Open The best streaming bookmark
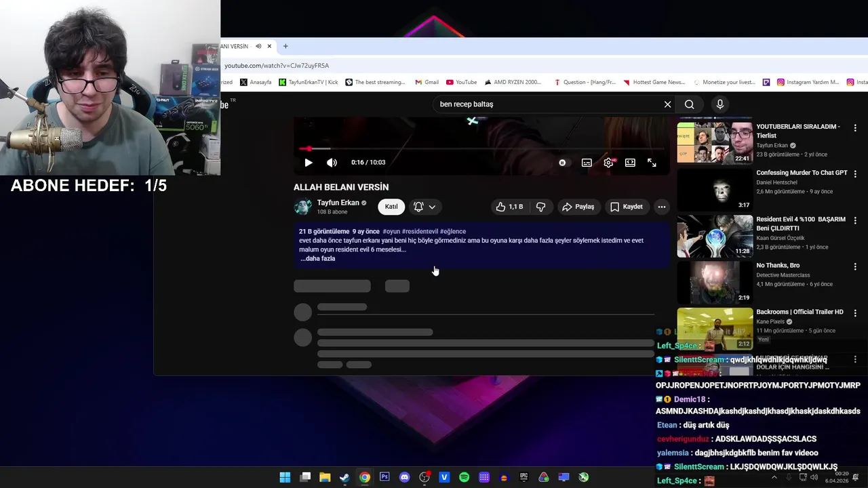This screenshot has height=488, width=868. pos(375,82)
